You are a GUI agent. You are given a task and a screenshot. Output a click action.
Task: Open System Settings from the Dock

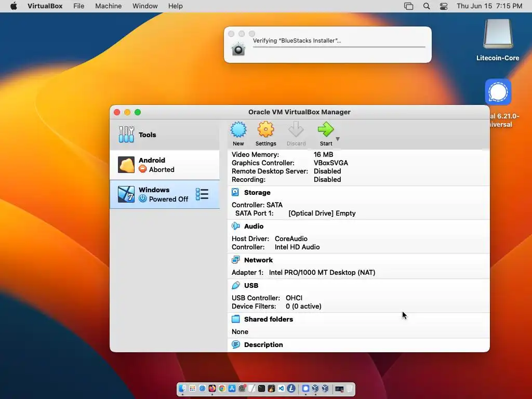pos(242,389)
